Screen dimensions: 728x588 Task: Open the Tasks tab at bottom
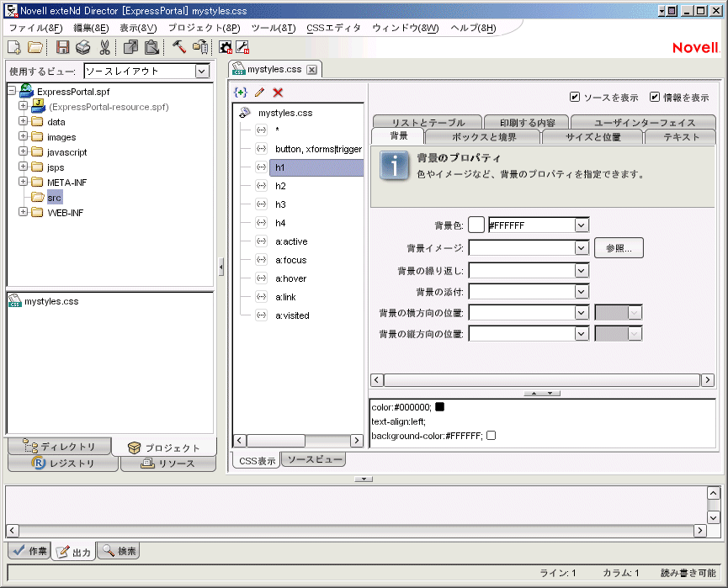(29, 551)
